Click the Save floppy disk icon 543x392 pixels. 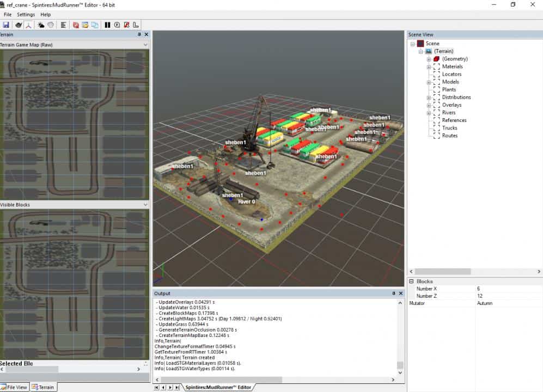6,25
